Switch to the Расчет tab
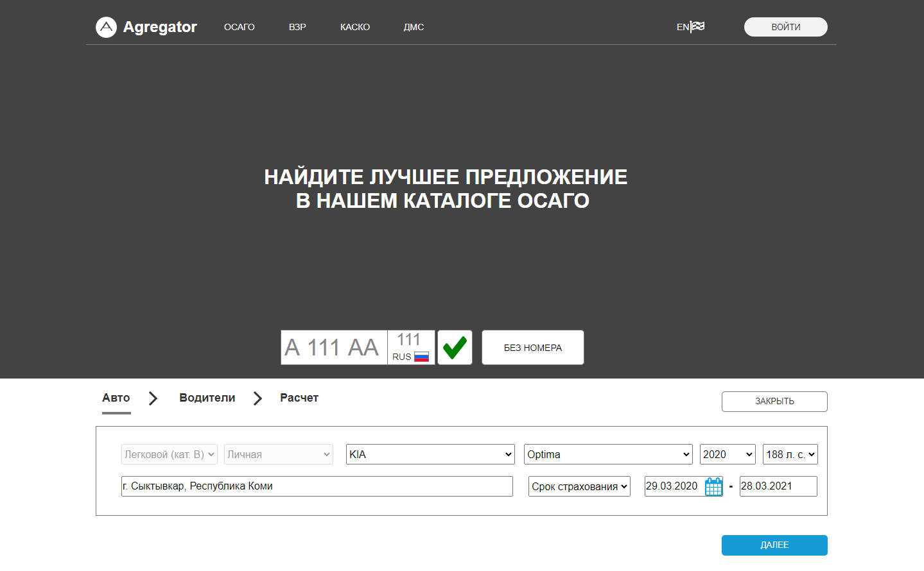 299,398
